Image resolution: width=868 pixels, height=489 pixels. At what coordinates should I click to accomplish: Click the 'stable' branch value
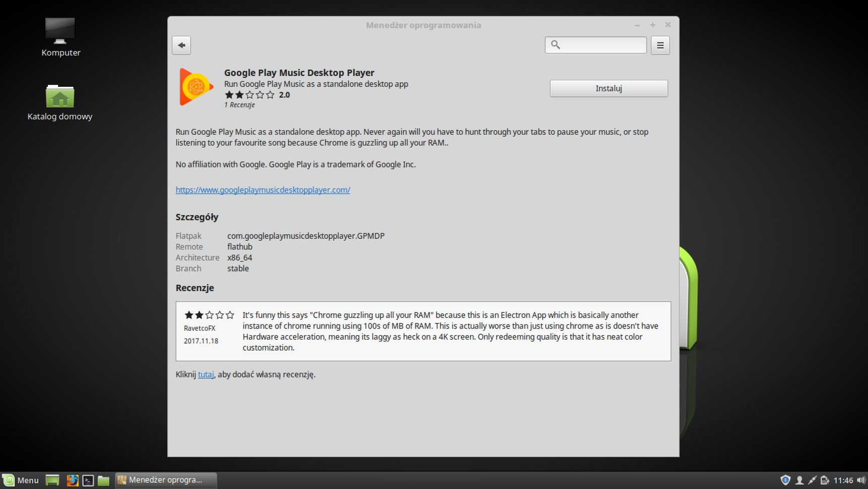(x=238, y=268)
